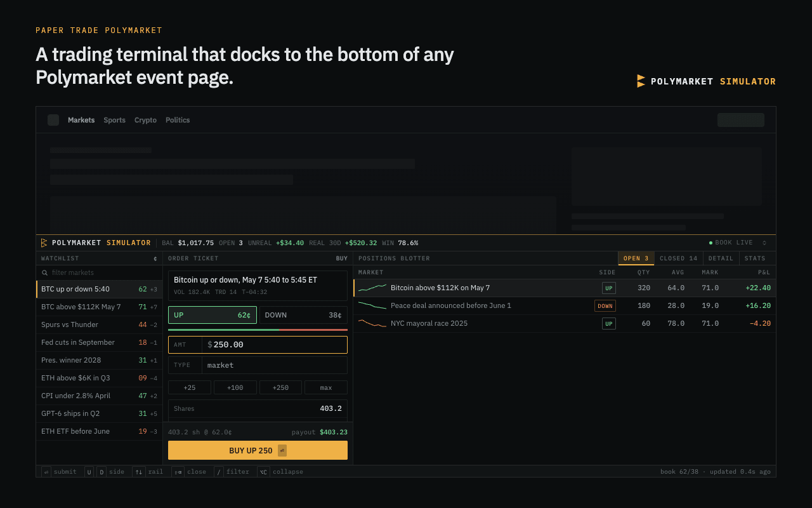
Task: Click the slash filter key hint
Action: 219,472
